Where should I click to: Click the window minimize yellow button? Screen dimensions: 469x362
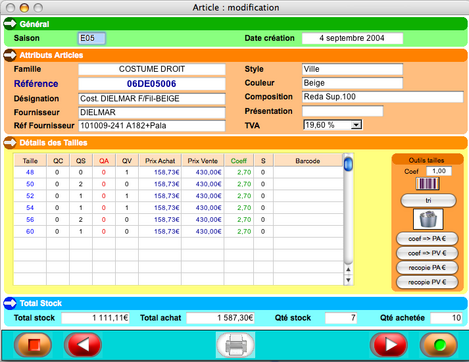(24, 7)
